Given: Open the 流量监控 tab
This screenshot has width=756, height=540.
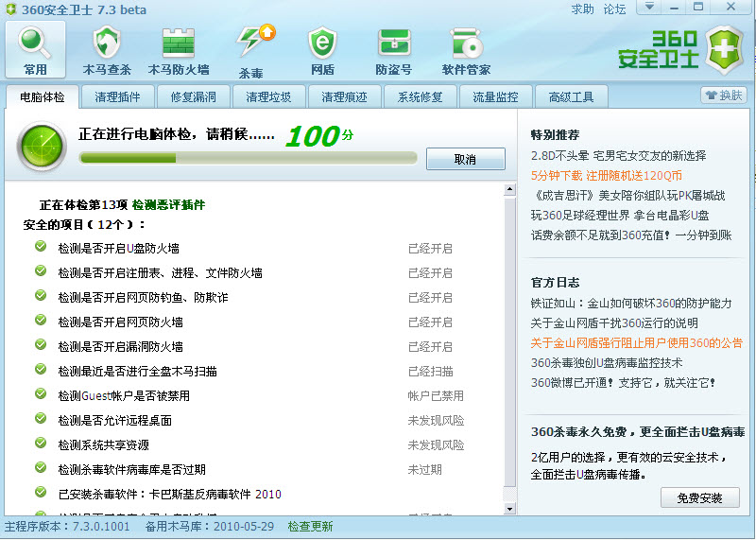Looking at the screenshot, I should point(495,96).
